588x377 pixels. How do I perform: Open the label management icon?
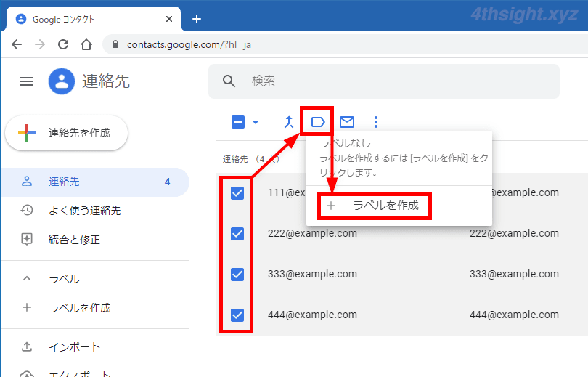coord(318,122)
